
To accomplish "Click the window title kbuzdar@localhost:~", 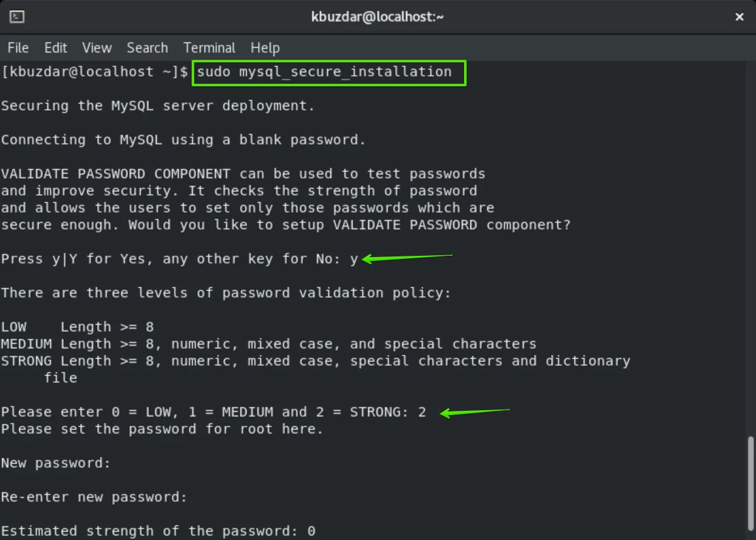I will tap(378, 17).
